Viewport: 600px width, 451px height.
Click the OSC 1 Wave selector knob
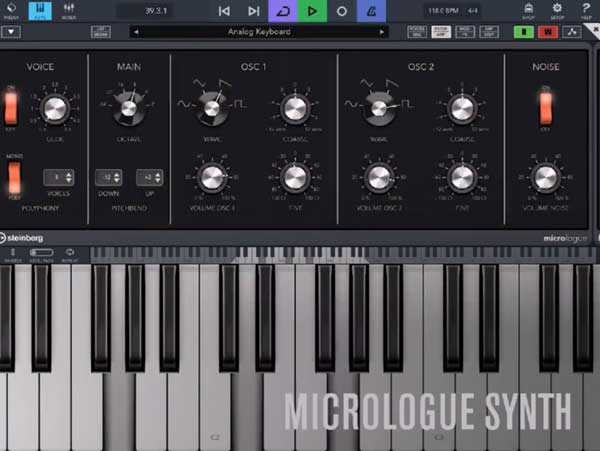(212, 109)
